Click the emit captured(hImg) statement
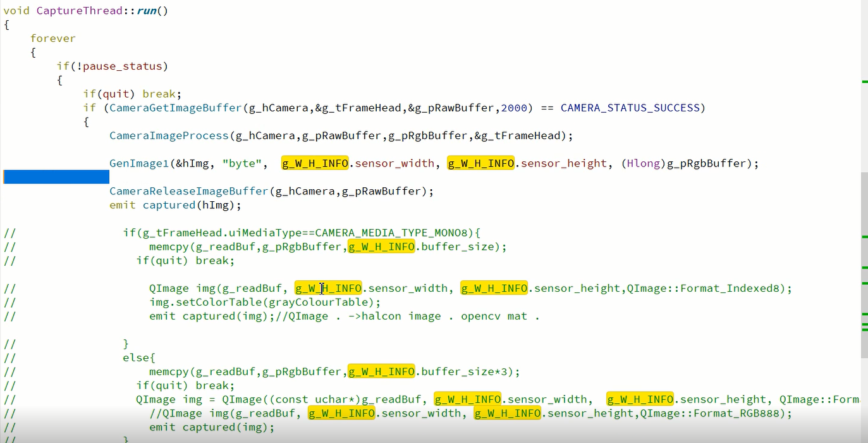 coord(176,206)
